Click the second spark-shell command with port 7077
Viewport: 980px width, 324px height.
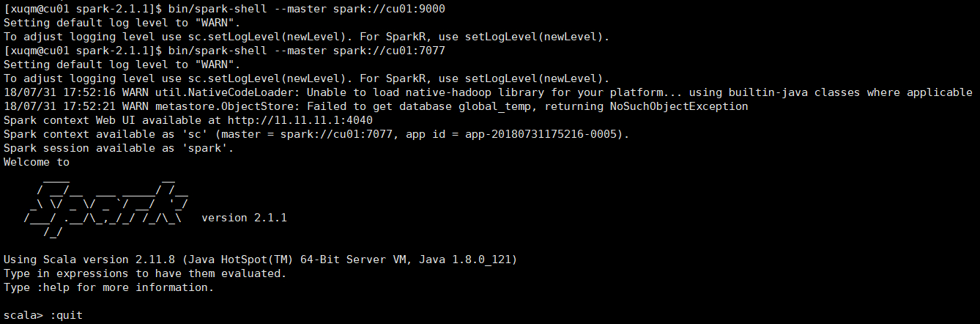point(306,51)
